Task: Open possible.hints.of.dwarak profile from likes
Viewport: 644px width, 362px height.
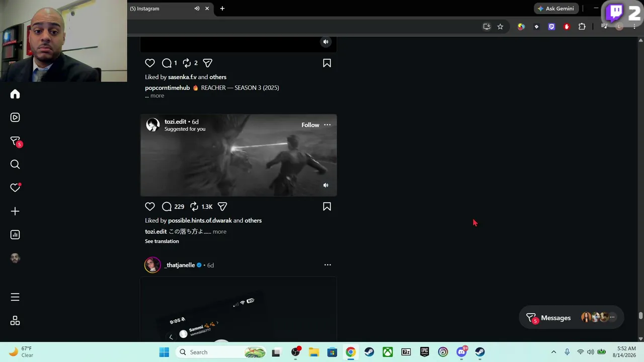Action: click(200, 221)
